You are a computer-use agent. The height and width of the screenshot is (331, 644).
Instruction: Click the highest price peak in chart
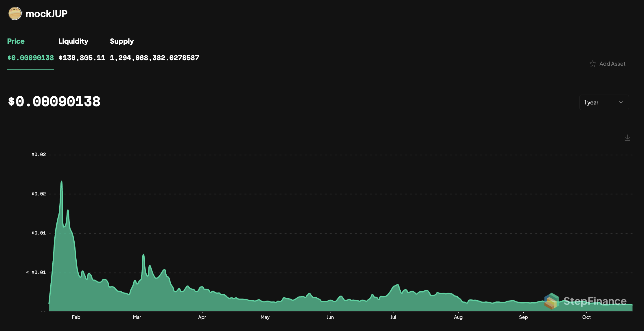(61, 182)
